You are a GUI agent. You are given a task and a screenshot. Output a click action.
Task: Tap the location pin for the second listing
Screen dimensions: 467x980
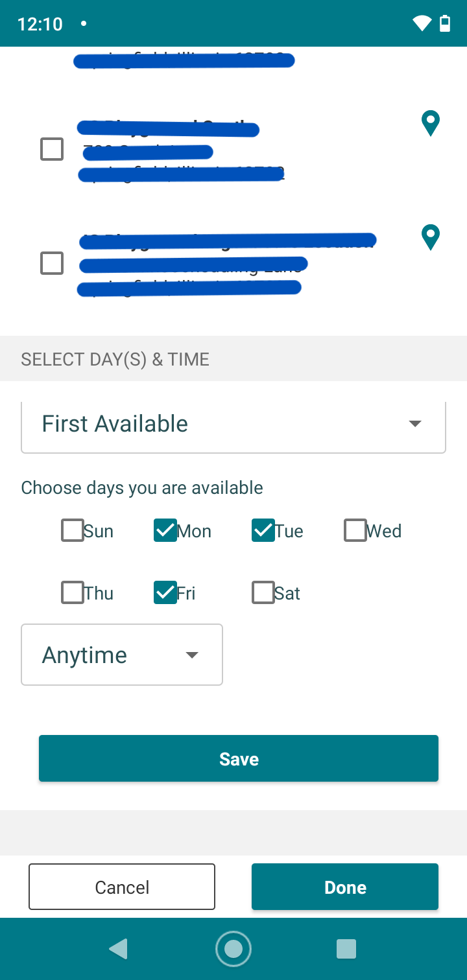[x=430, y=123]
